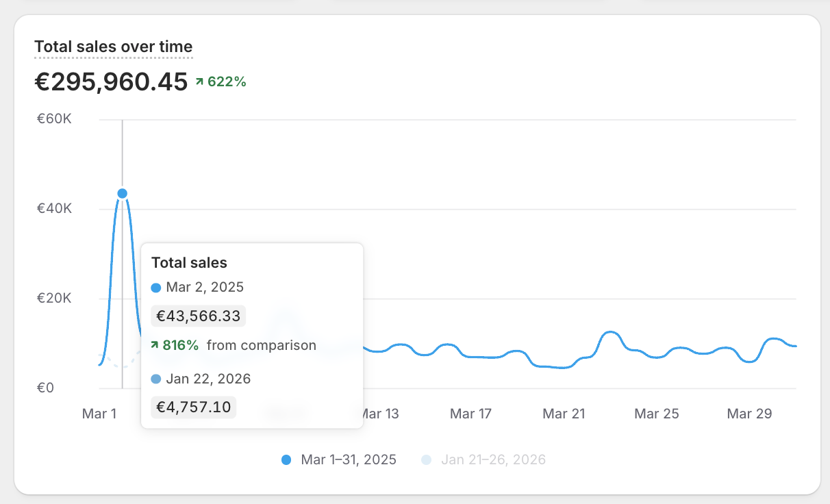Image resolution: width=830 pixels, height=504 pixels.
Task: Click the blue dot beside Mar 2, 2025 in tooltip
Action: point(155,287)
